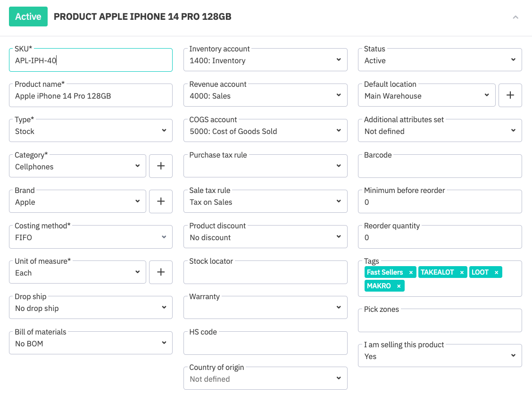Click the Product name text field
Screen dimensions: 532x394
coord(91,96)
